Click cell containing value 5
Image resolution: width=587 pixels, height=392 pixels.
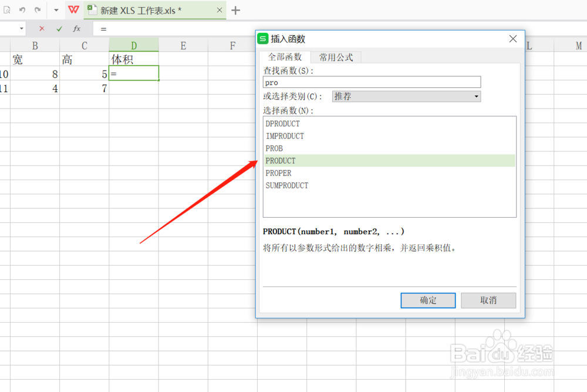tap(84, 74)
